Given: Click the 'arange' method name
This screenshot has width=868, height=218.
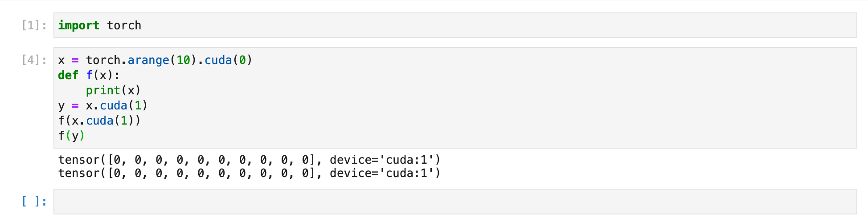Looking at the screenshot, I should coord(148,60).
